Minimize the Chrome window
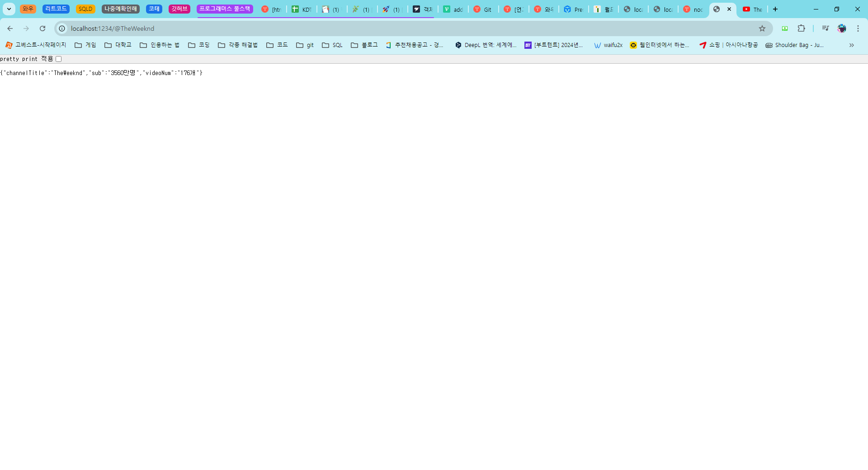The image size is (868, 470). [816, 9]
